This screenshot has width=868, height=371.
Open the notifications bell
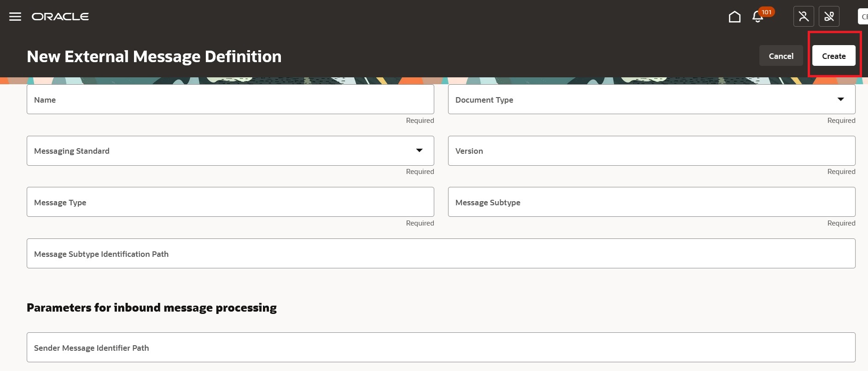(x=757, y=17)
